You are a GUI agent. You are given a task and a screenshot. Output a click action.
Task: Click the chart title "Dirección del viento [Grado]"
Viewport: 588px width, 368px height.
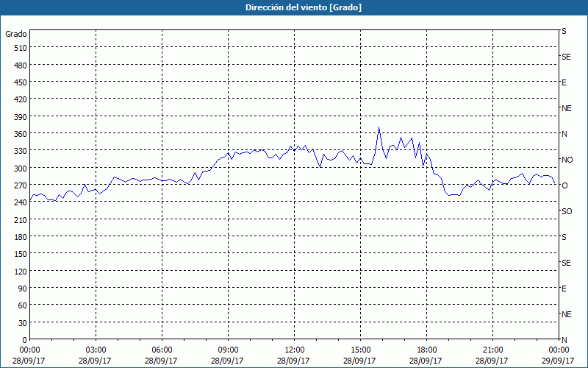pos(304,7)
